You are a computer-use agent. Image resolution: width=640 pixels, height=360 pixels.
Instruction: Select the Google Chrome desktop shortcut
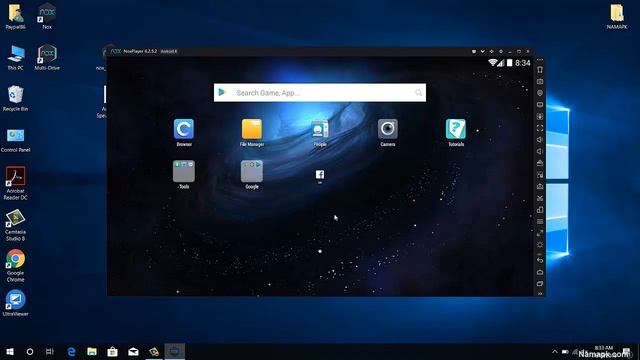[15, 265]
